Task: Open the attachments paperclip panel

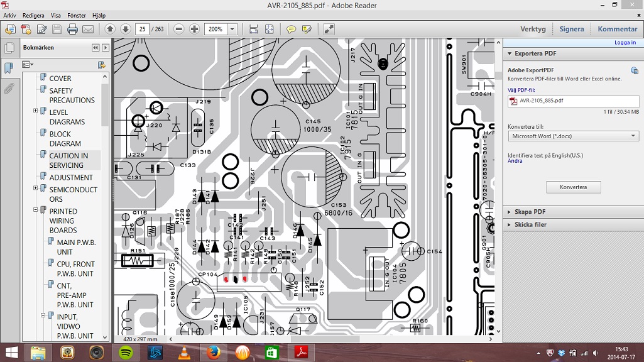Action: coord(9,88)
